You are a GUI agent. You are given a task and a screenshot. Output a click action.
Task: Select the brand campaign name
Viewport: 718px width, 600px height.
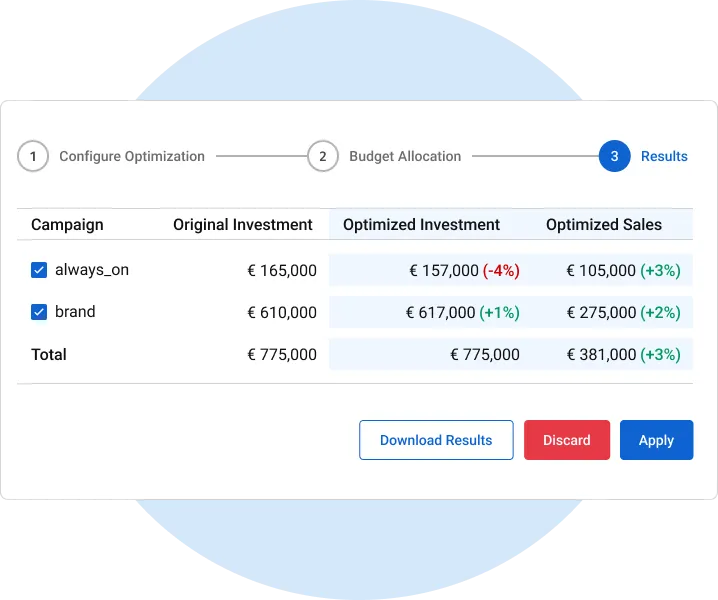click(75, 312)
